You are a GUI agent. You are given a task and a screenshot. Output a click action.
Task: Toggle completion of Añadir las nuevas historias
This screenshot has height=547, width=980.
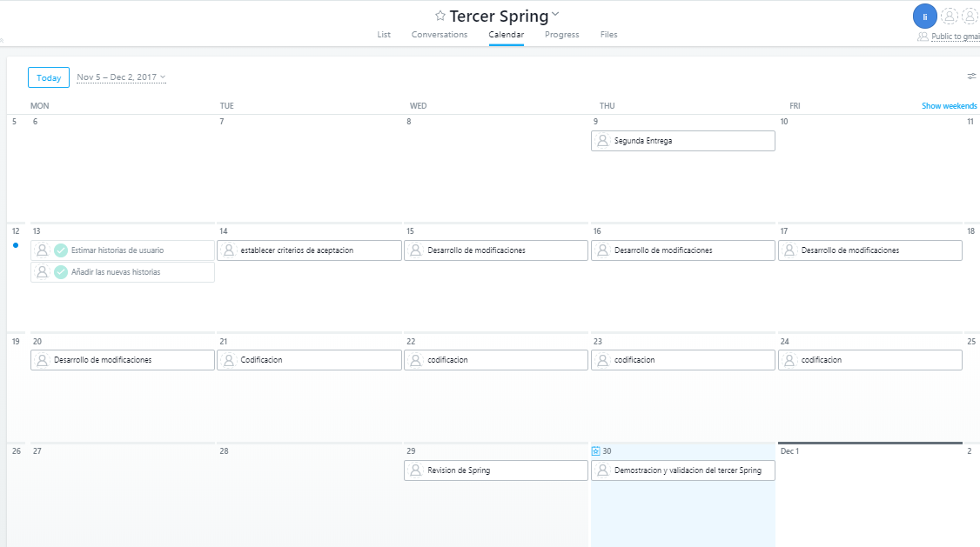[61, 271]
